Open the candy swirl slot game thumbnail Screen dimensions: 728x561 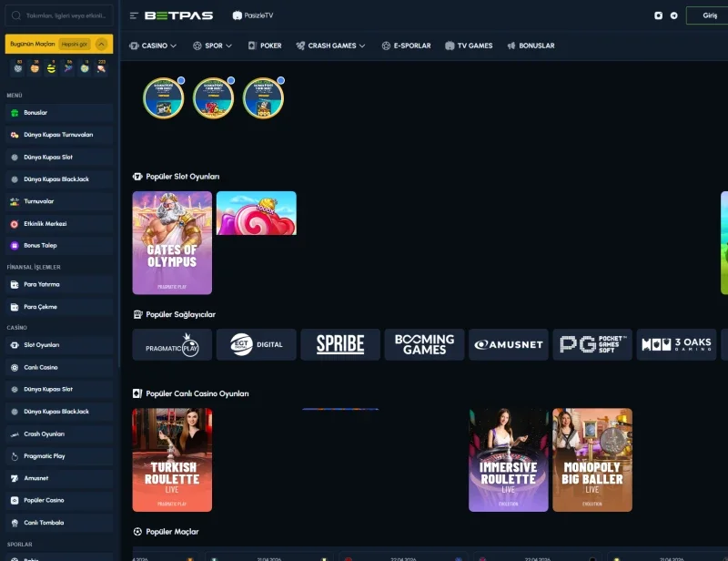pos(257,213)
